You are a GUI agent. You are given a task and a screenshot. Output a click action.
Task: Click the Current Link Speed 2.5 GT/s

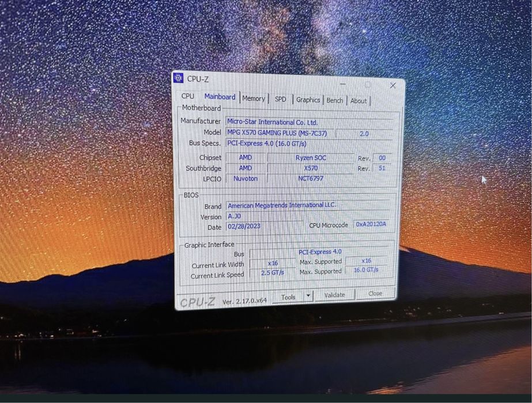pyautogui.click(x=273, y=272)
